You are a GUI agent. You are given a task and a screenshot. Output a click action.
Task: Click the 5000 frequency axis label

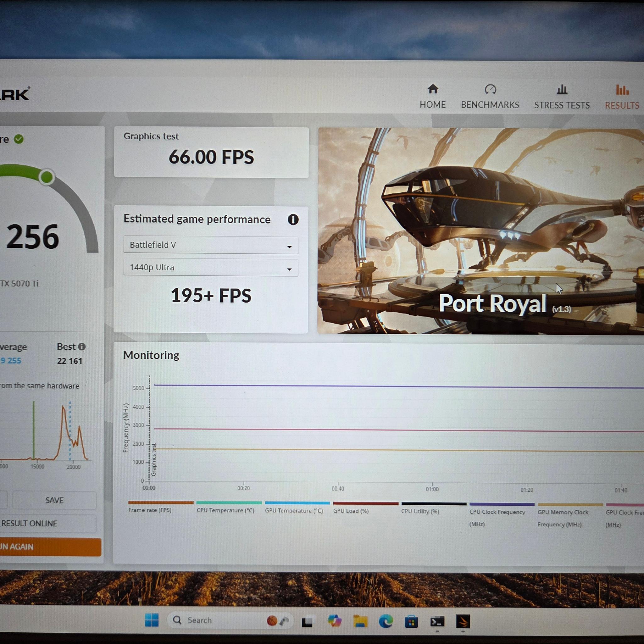coord(138,388)
